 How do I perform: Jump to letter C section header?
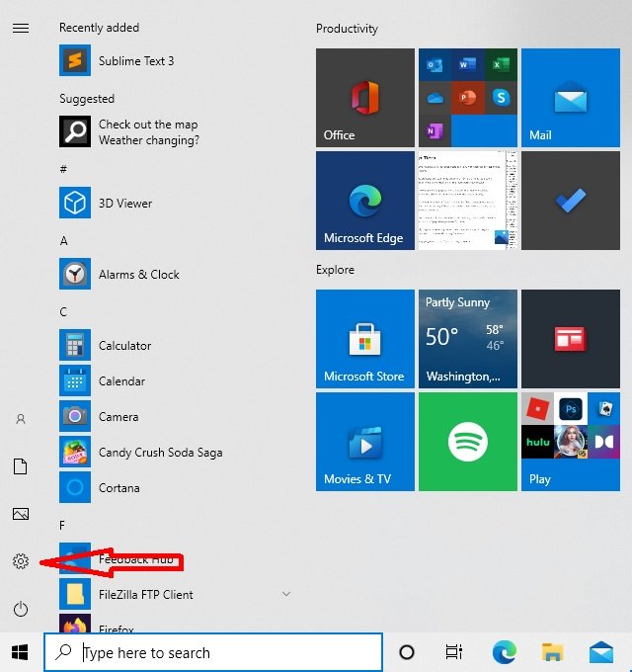pos(63,312)
